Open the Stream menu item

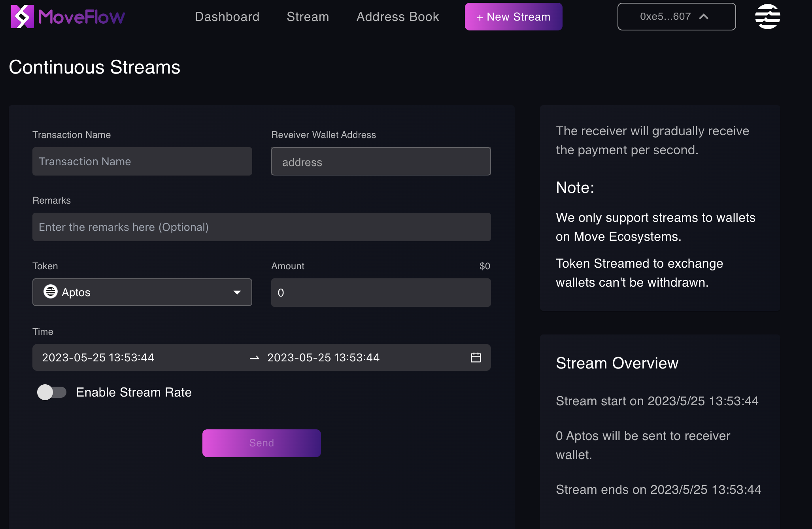(308, 17)
